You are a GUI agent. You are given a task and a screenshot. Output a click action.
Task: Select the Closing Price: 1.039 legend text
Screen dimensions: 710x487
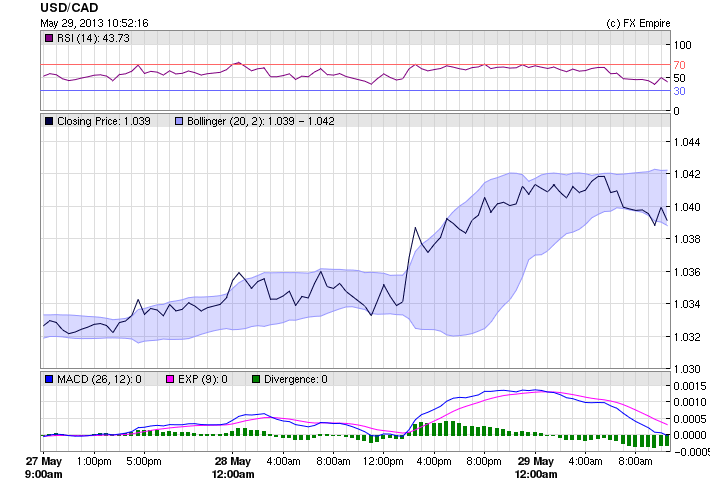pos(104,121)
